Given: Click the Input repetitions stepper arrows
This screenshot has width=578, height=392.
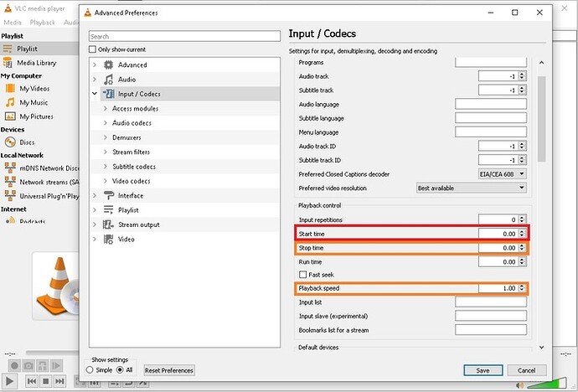Looking at the screenshot, I should pyautogui.click(x=522, y=219).
